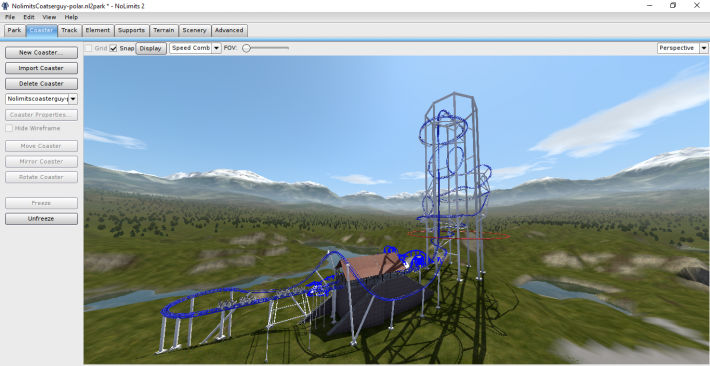Uncheck the Snap checkbox
This screenshot has height=366, width=710.
(113, 48)
